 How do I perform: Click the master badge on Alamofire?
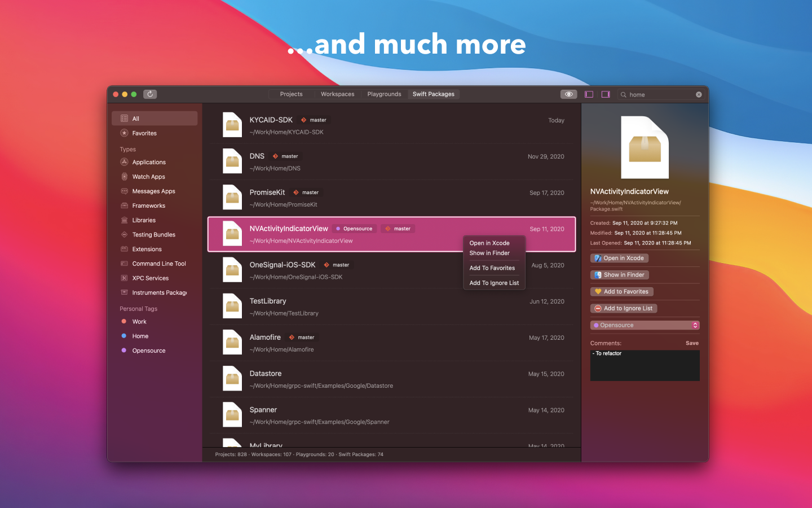pos(302,338)
